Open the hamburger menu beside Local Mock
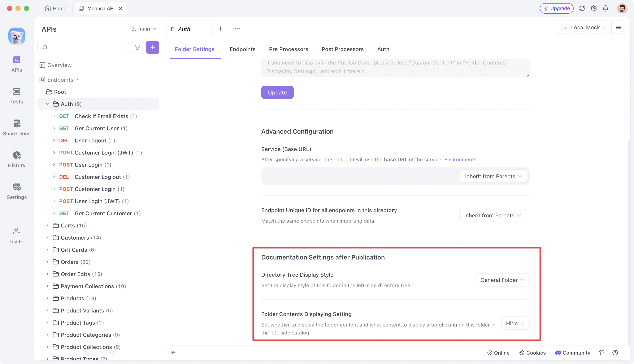The width and height of the screenshot is (634, 364). coord(618,27)
